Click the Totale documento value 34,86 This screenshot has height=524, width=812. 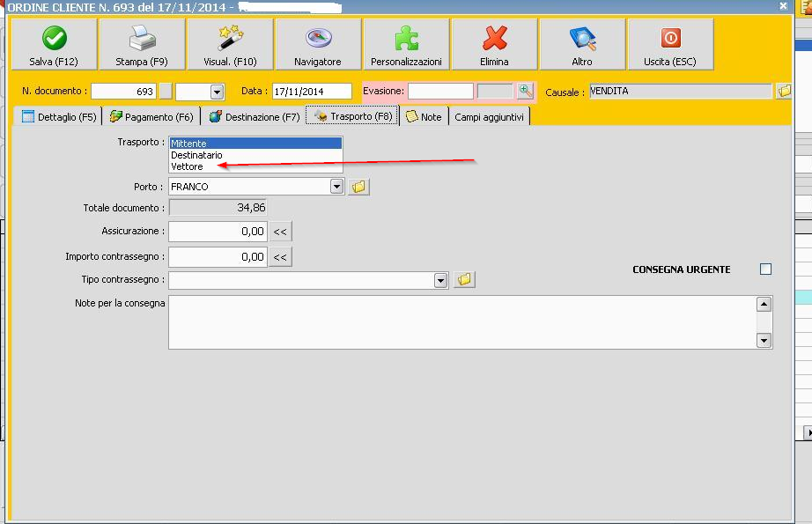(218, 208)
